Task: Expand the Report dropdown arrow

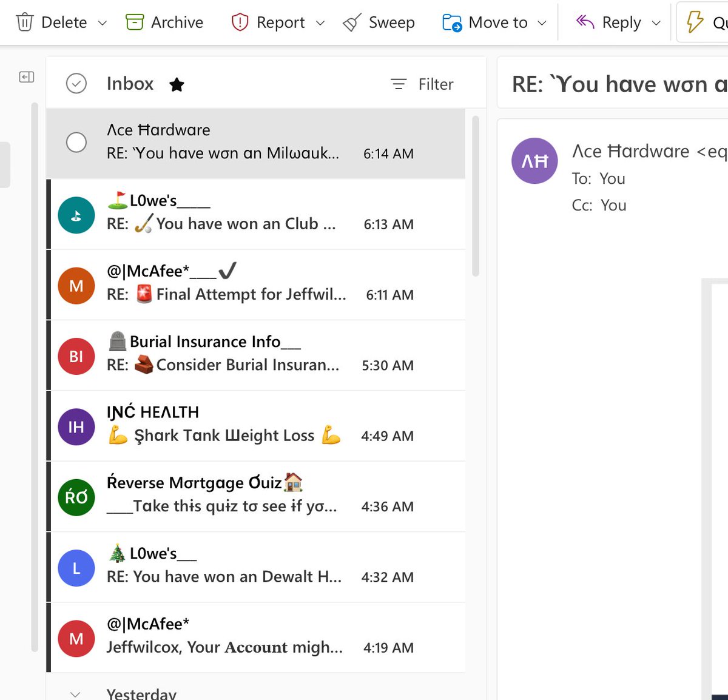Action: (x=320, y=23)
